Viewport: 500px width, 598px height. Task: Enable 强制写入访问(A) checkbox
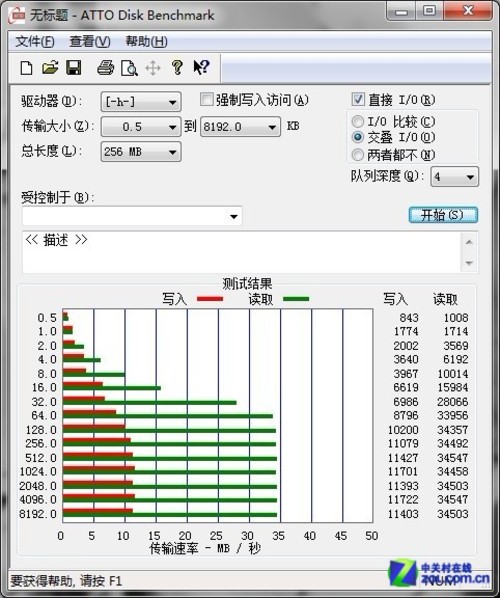[206, 100]
